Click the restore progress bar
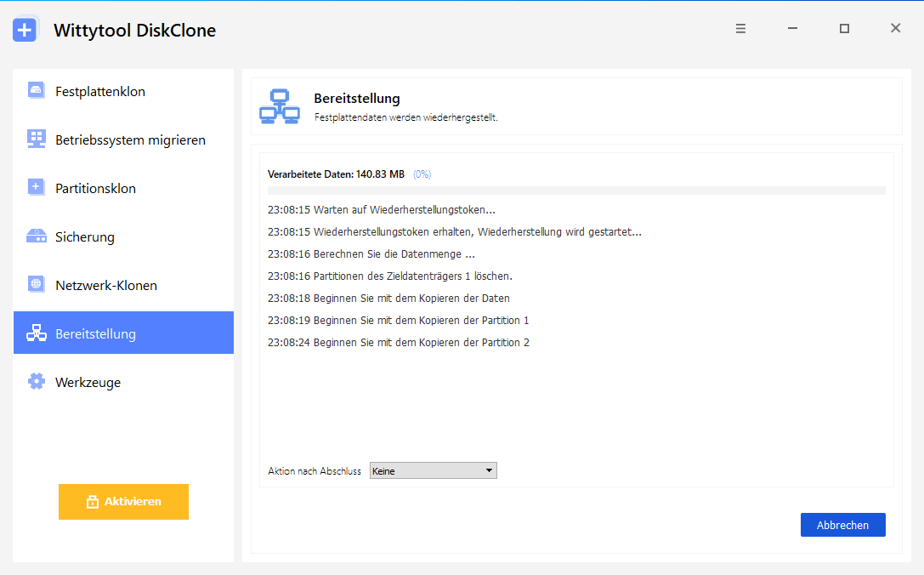 tap(576, 191)
